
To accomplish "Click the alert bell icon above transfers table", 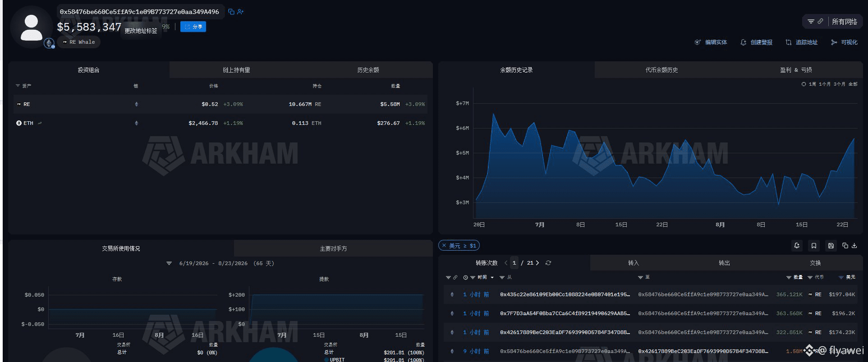I will tap(797, 246).
